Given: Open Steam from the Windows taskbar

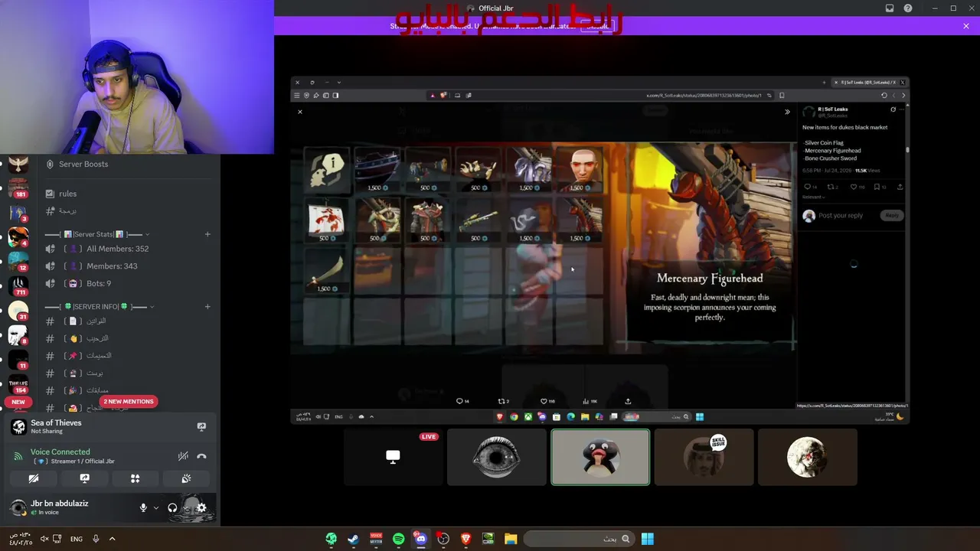Looking at the screenshot, I should click(x=353, y=539).
